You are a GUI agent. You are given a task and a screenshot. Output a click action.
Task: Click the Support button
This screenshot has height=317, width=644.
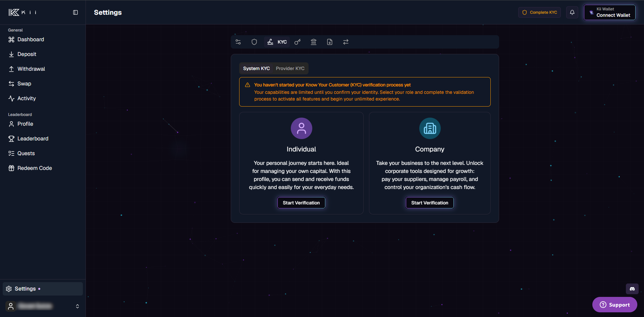615,305
